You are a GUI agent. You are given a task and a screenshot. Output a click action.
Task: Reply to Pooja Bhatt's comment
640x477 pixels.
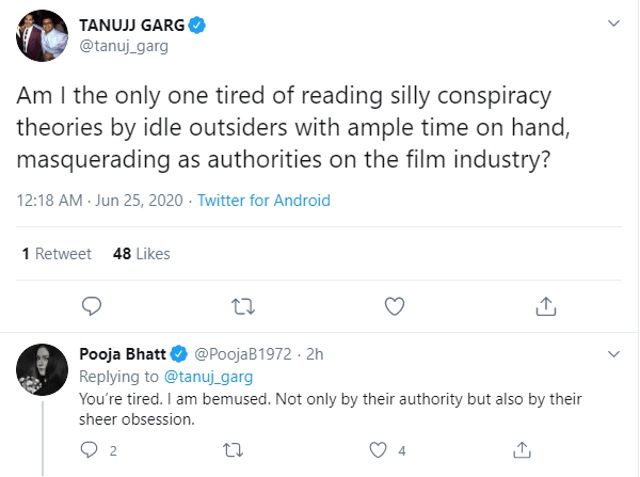[89, 450]
